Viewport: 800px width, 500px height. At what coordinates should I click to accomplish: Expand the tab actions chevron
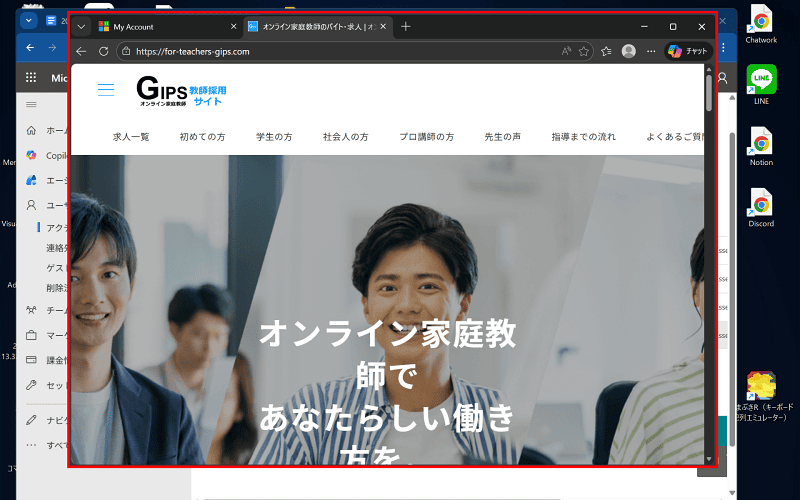click(x=81, y=27)
